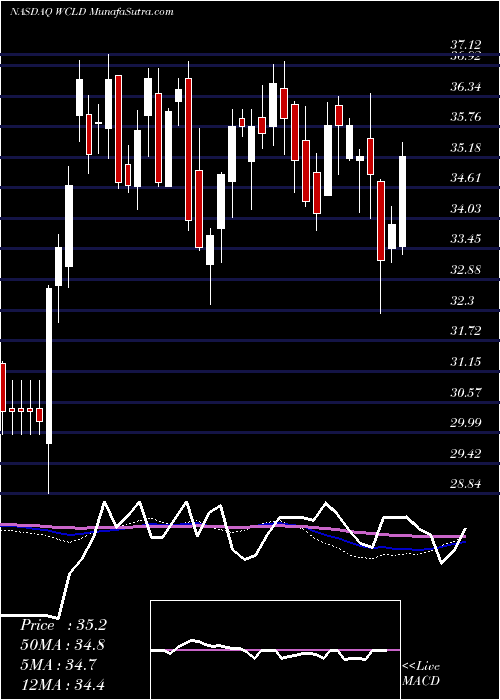Click the 33.45 price axis label
Image resolution: width=500 pixels, height=700 pixels.
point(466,238)
